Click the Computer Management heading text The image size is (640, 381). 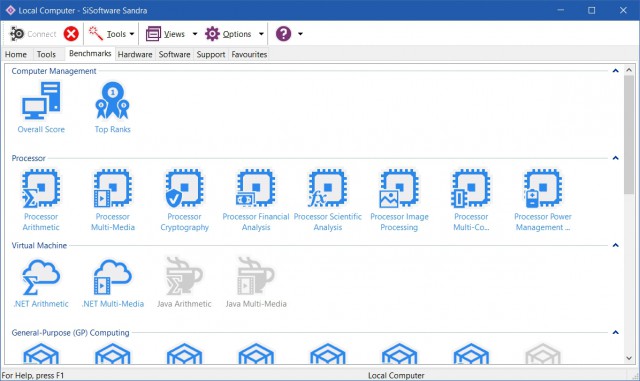tap(54, 71)
